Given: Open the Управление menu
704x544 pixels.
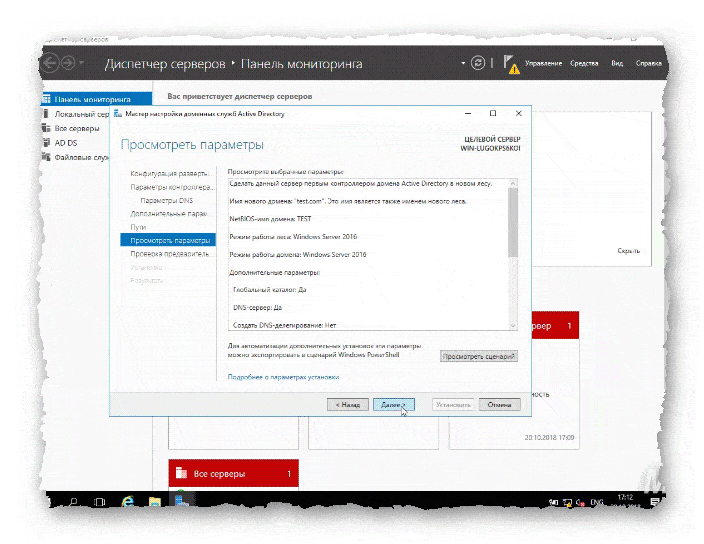Looking at the screenshot, I should [x=544, y=64].
